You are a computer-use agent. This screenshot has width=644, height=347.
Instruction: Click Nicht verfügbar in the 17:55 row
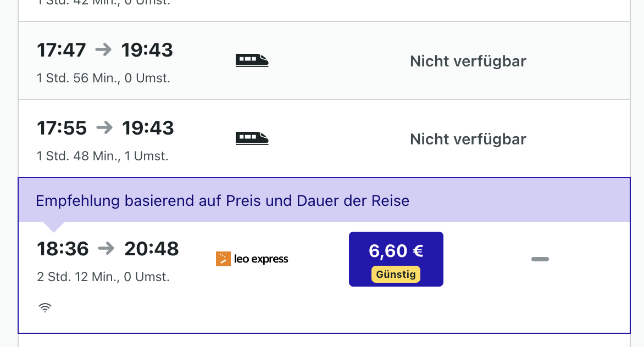click(468, 139)
